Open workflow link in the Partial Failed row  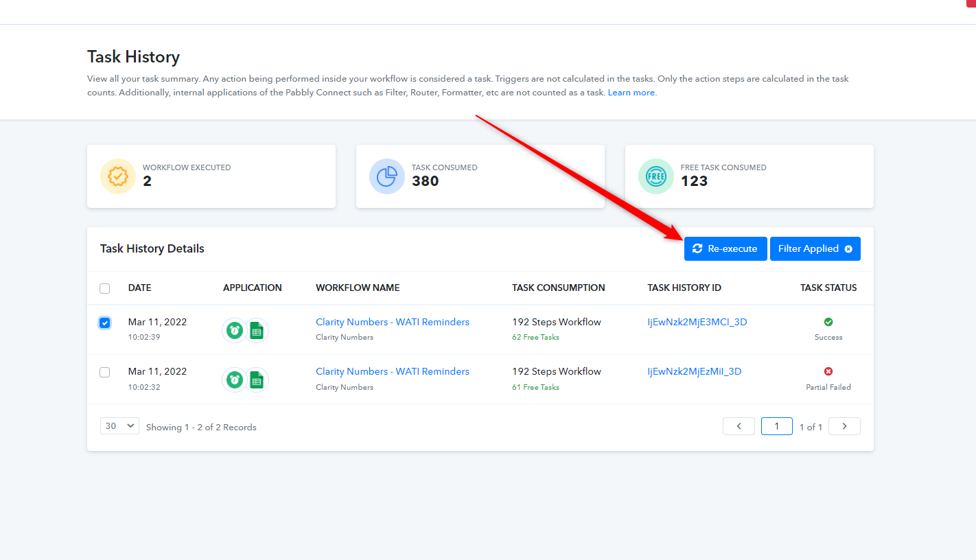click(393, 371)
